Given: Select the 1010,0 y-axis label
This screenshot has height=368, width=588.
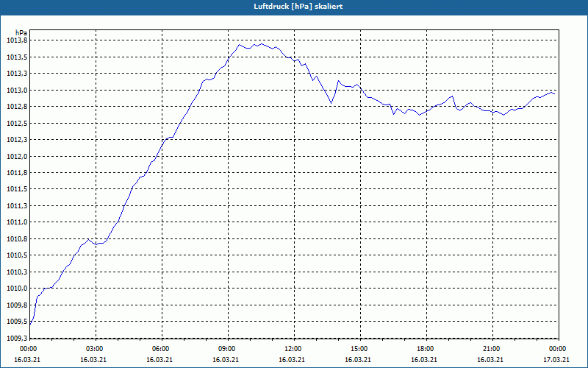Looking at the screenshot, I should coord(17,289).
